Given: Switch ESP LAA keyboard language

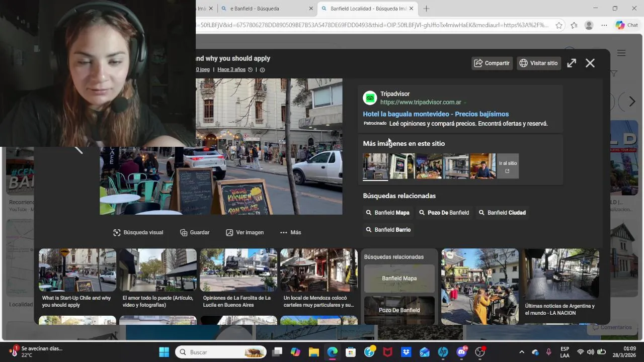Looking at the screenshot, I should click(565, 352).
